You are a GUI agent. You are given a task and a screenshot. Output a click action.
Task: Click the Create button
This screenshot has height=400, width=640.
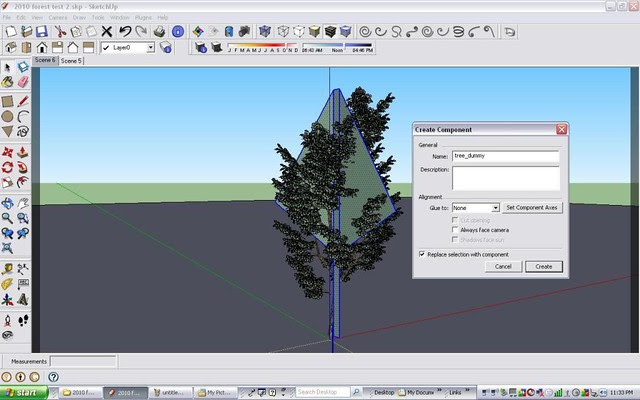tap(544, 267)
